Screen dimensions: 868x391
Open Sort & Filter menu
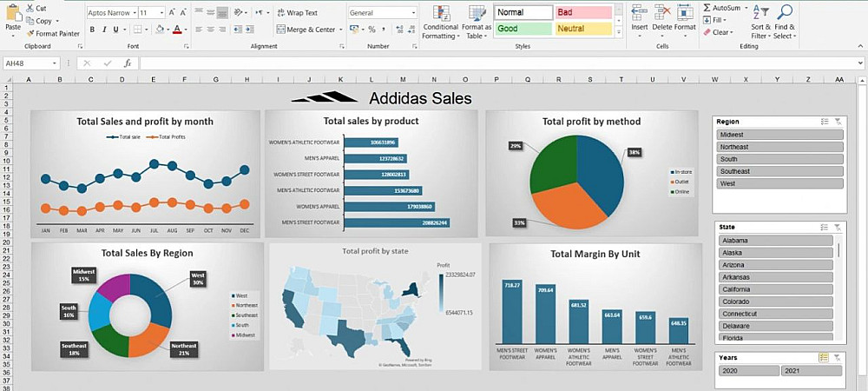760,22
